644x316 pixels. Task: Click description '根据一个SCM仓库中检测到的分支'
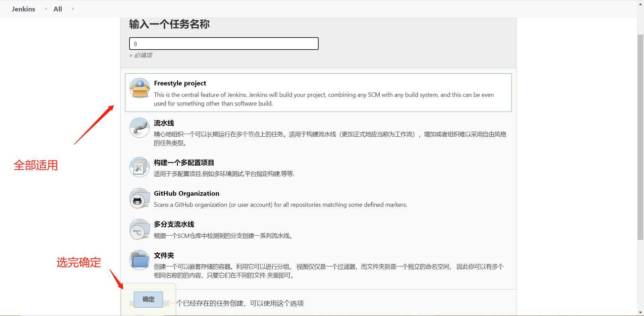(x=224, y=236)
